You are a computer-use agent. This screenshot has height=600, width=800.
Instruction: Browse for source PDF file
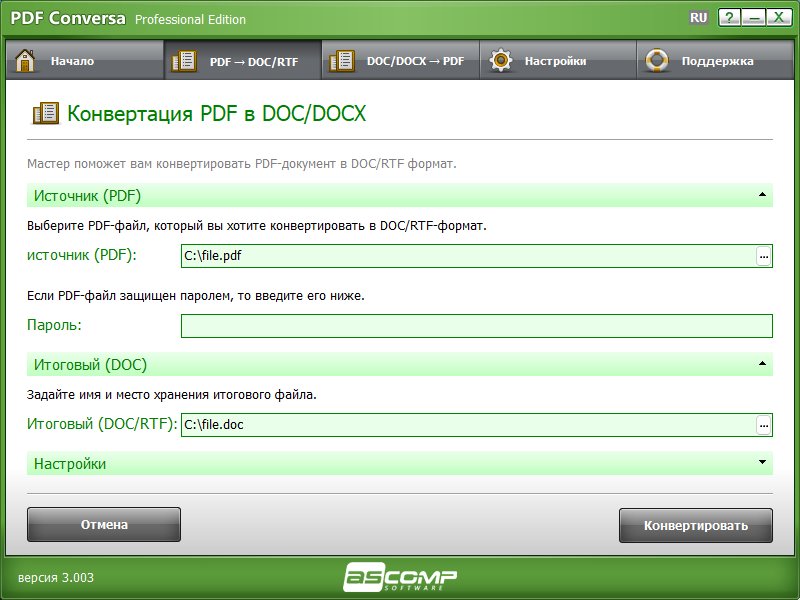coord(763,256)
